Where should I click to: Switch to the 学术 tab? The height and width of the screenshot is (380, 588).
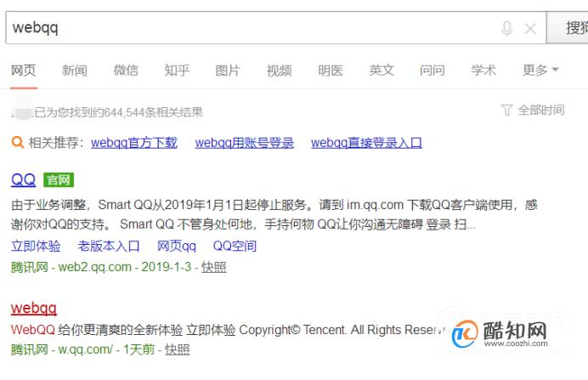[483, 71]
